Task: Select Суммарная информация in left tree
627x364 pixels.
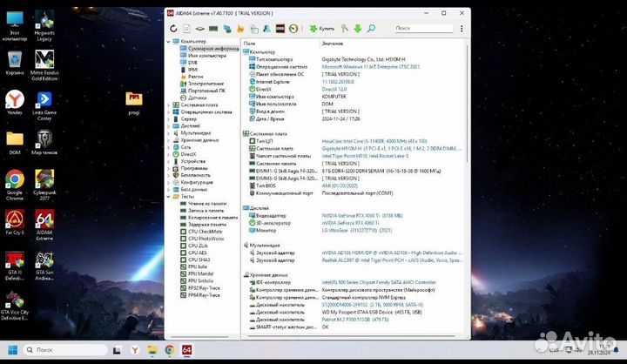Action: click(212, 49)
